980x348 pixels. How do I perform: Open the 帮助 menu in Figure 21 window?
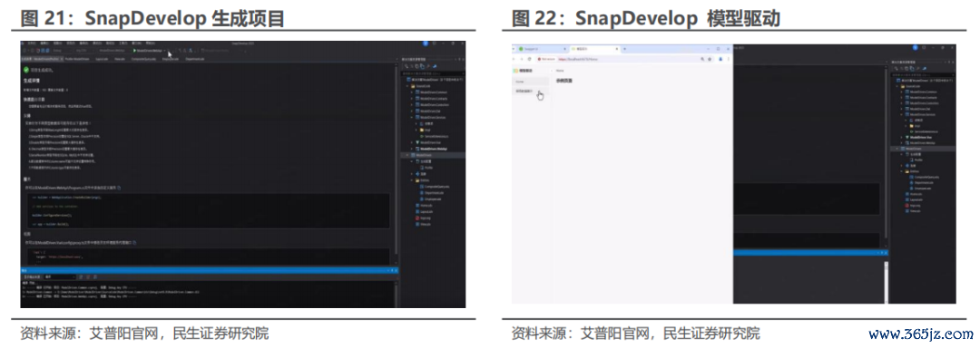[x=149, y=43]
